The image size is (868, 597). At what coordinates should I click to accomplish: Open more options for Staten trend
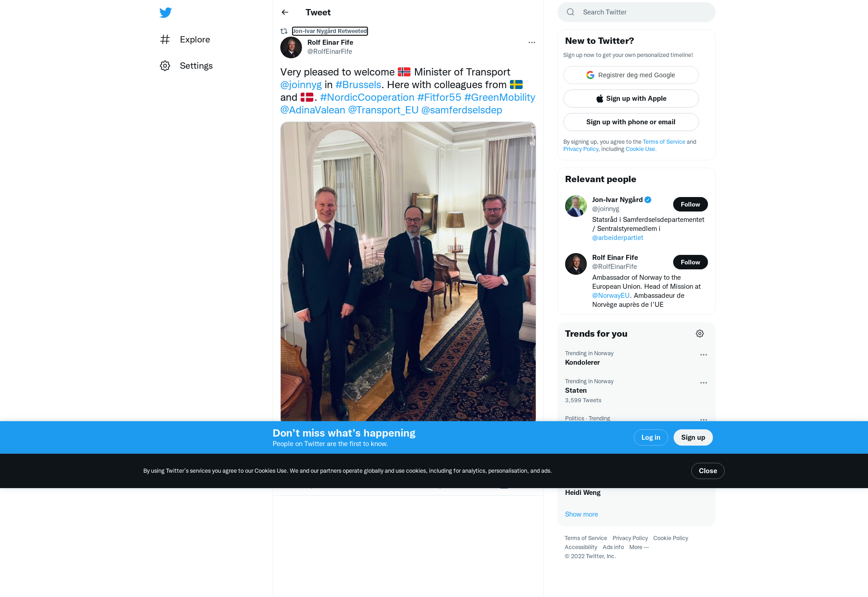pyautogui.click(x=703, y=383)
